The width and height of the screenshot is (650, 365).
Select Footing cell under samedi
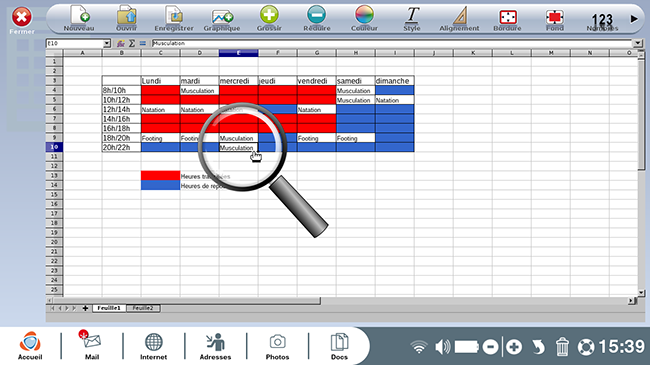coord(355,138)
